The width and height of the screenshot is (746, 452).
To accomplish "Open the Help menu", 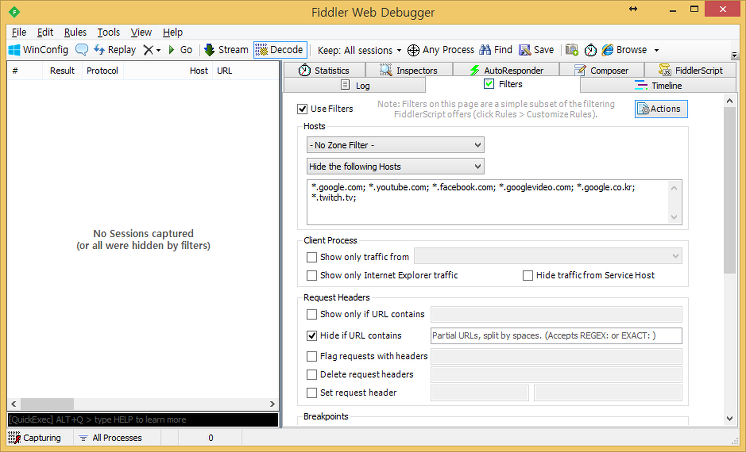I will 173,32.
